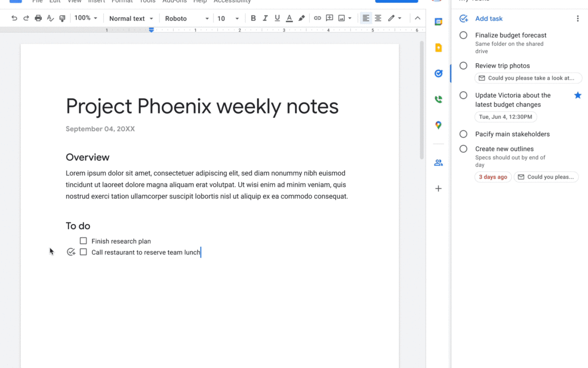The height and width of the screenshot is (368, 588).
Task: Open the text color picker
Action: click(289, 18)
